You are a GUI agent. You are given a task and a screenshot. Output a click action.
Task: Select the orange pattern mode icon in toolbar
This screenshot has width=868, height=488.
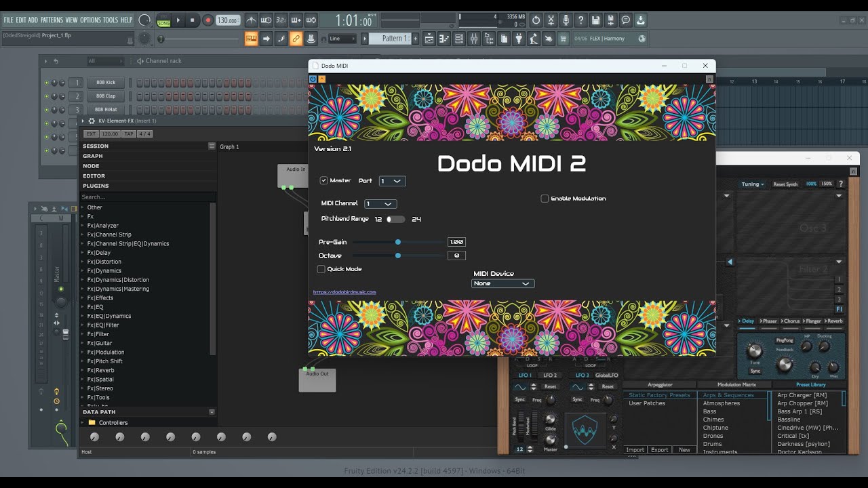coord(252,39)
